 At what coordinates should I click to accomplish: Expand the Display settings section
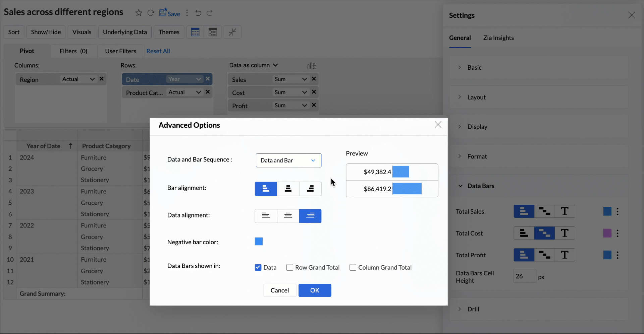pyautogui.click(x=539, y=127)
